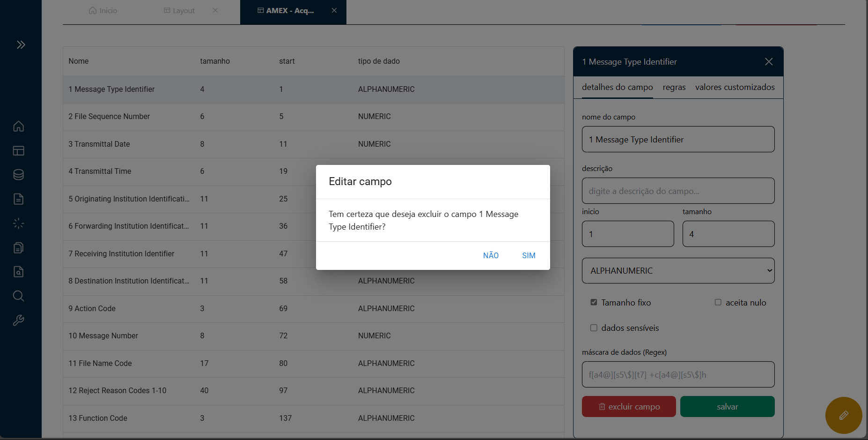Open the home icon in sidebar
Image resolution: width=868 pixels, height=440 pixels.
(19, 127)
